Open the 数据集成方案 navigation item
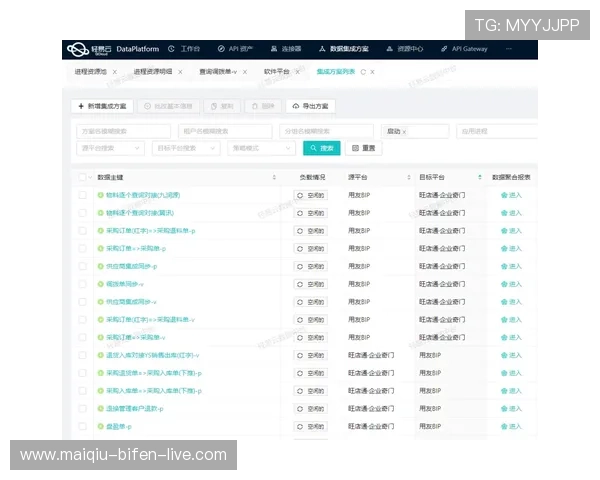Image resolution: width=600 pixels, height=480 pixels. coord(344,49)
